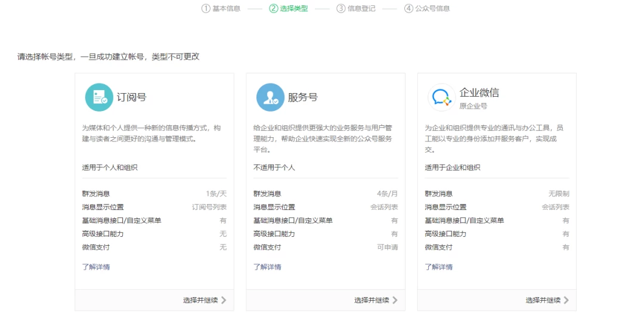
Task: Click the arrow beside 订阅号 选择并继续
Action: point(224,300)
